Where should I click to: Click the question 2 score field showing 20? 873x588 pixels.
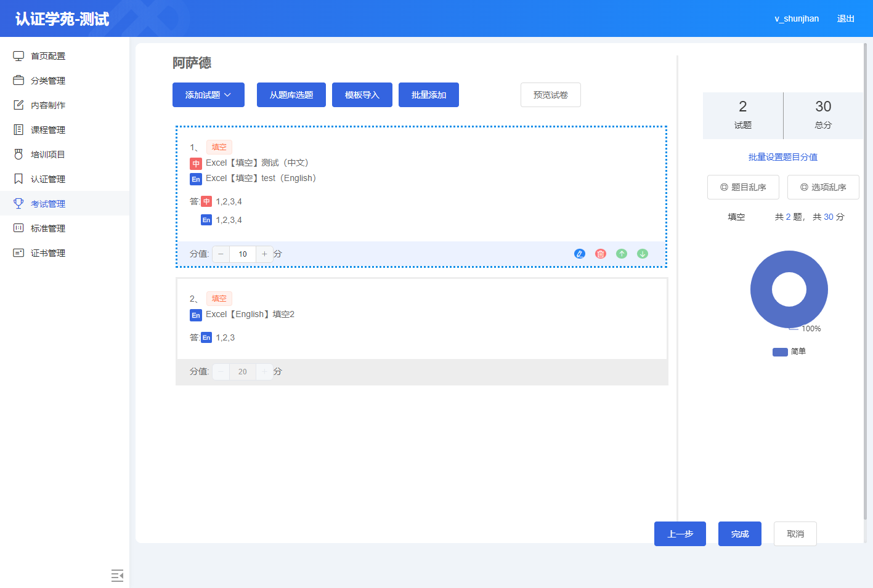coord(243,371)
